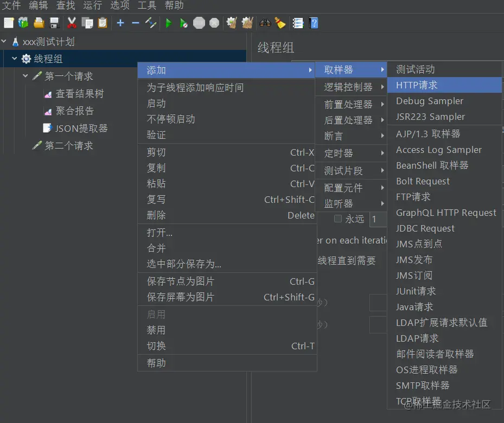504x423 pixels.
Task: Click the loop count field showing 1
Action: [x=378, y=220]
